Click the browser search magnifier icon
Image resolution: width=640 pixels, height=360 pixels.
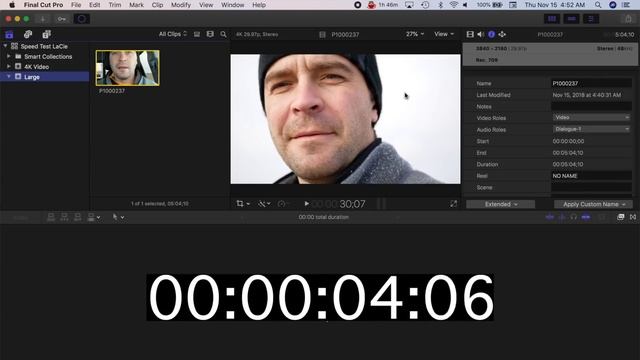223,34
